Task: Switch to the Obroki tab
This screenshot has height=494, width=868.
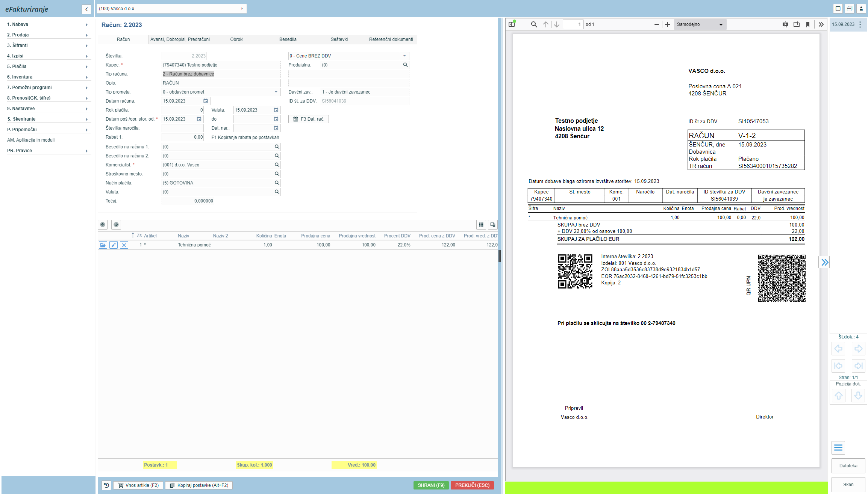Action: [237, 39]
